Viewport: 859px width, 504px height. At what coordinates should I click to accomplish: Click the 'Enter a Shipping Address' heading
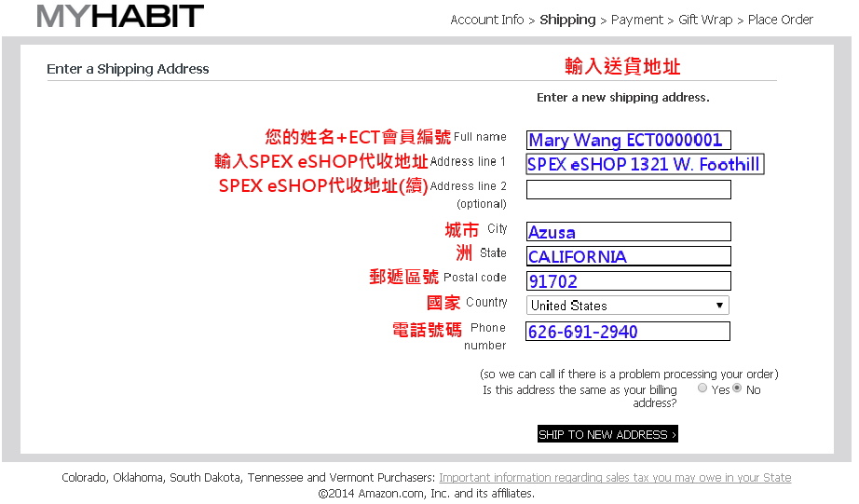click(x=128, y=69)
